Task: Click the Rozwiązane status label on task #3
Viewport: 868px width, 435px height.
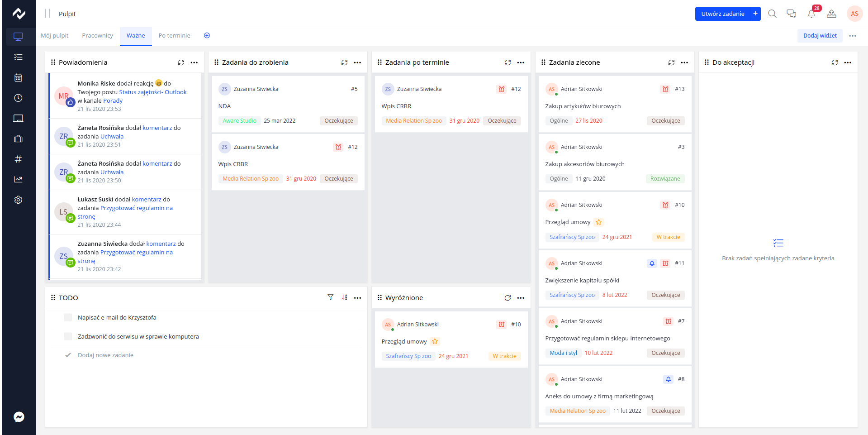Action: tap(665, 179)
